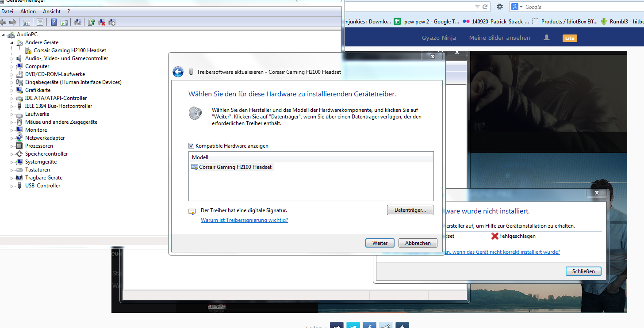Click the Tastaturen keyboard icon
The image size is (644, 328).
19,170
